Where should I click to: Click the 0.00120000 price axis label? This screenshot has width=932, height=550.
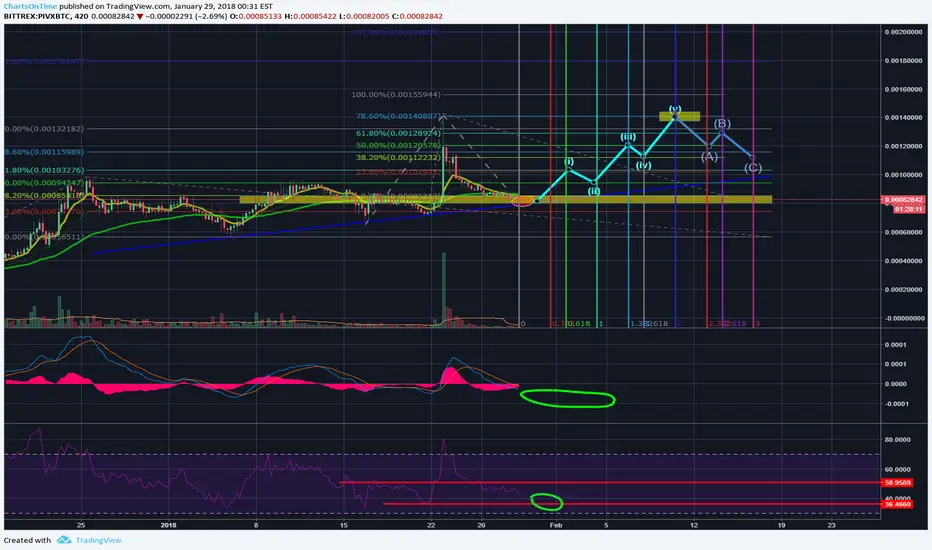(x=903, y=146)
